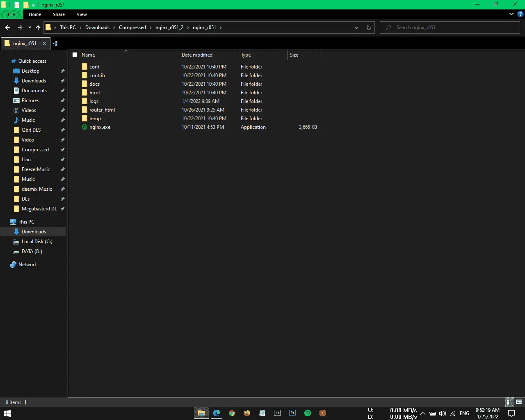Open the recent locations dropdown

(30, 27)
